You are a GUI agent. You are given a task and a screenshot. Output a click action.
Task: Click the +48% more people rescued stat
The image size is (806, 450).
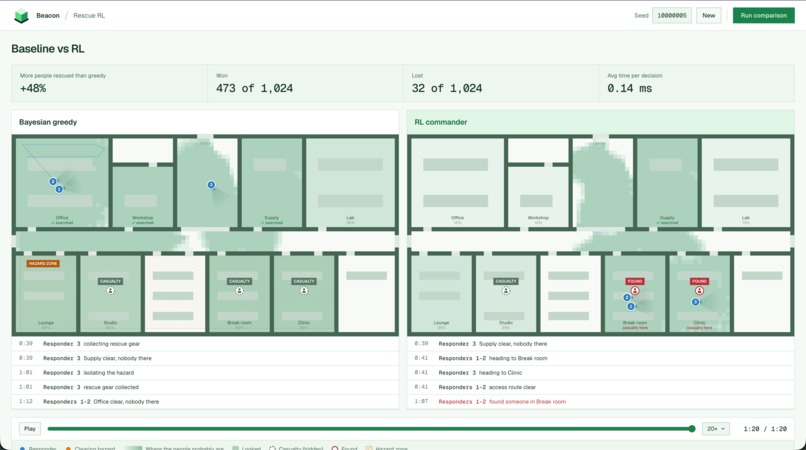pyautogui.click(x=109, y=83)
